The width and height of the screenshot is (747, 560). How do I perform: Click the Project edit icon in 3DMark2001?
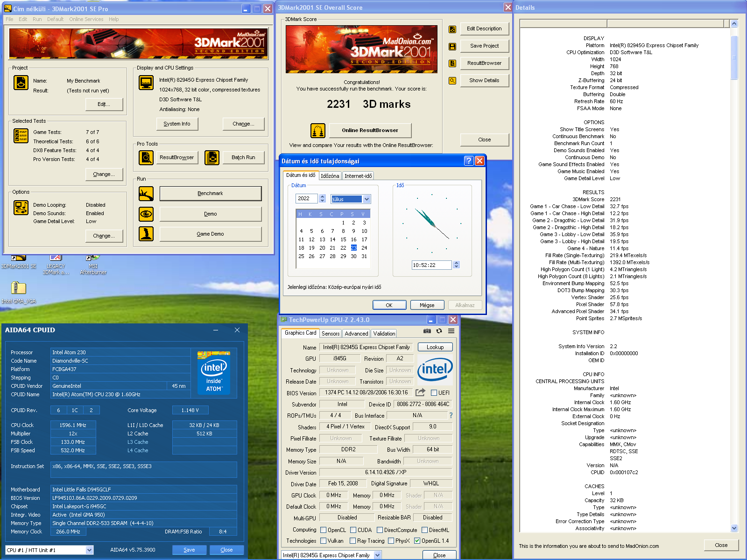pyautogui.click(x=21, y=83)
